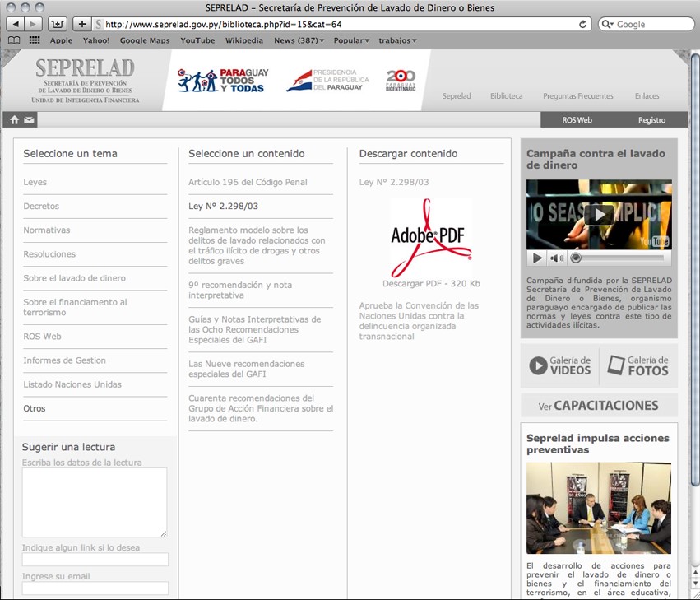Select Listado Naciones Unidas topic
The image size is (700, 600).
(72, 384)
